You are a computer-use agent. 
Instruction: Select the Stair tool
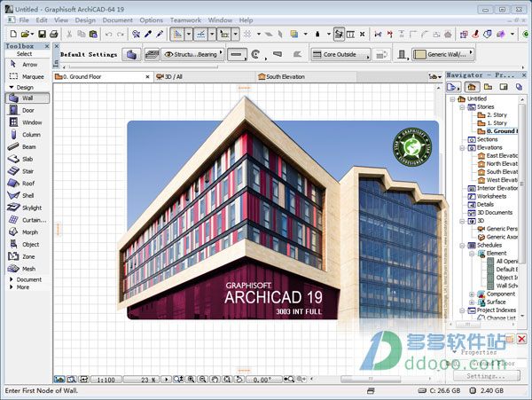[27, 171]
